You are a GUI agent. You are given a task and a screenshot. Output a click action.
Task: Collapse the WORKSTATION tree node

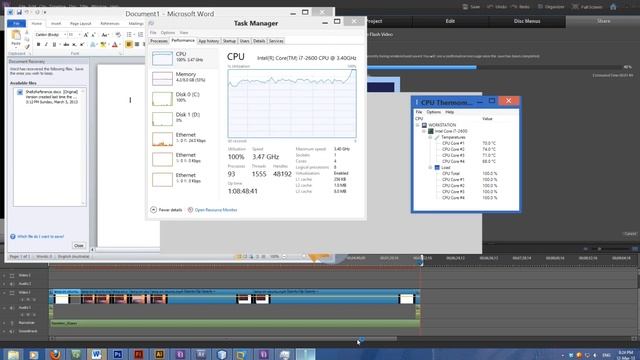tap(418, 125)
